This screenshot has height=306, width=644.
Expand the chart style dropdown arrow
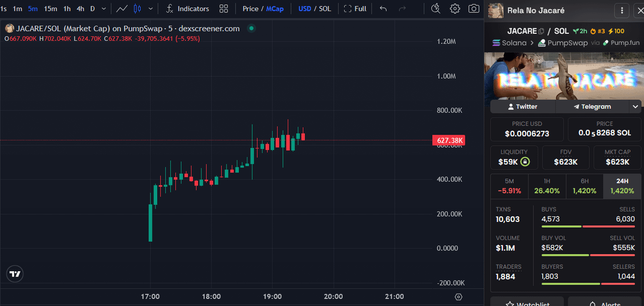pyautogui.click(x=151, y=9)
